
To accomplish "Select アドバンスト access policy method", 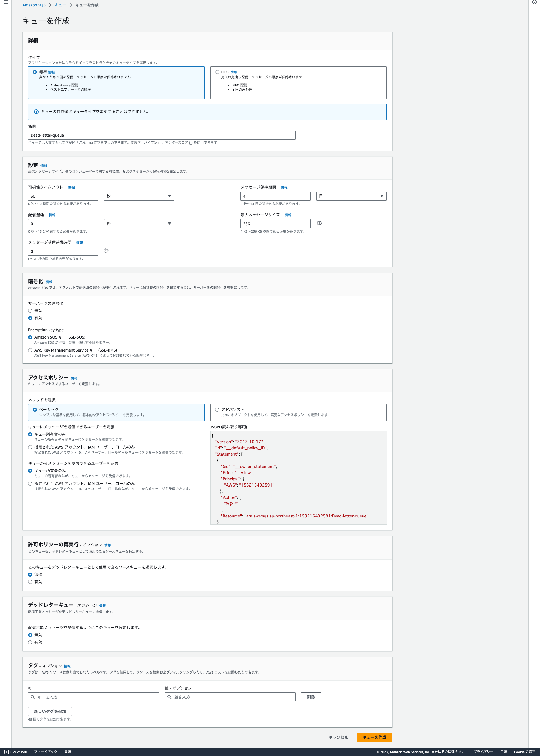I will [x=217, y=409].
